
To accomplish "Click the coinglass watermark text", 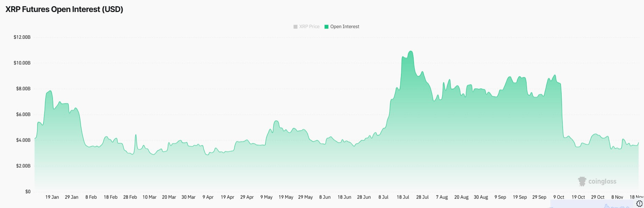I will [x=602, y=182].
